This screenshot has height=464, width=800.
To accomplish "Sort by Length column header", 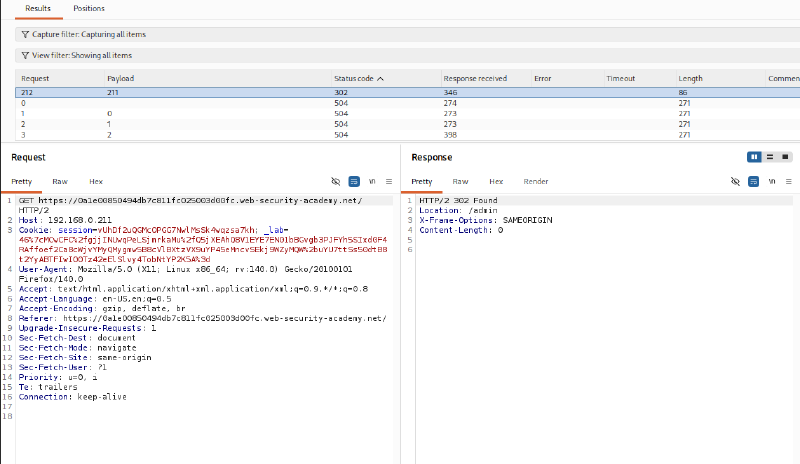I will coord(690,78).
